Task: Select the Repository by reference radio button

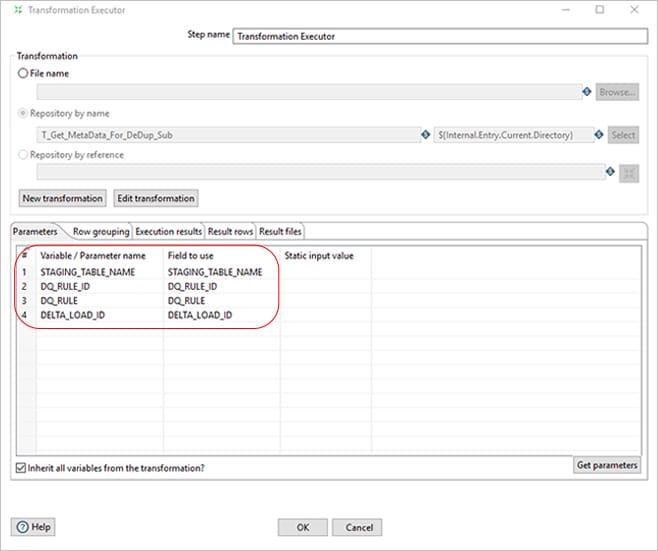Action: click(x=23, y=155)
